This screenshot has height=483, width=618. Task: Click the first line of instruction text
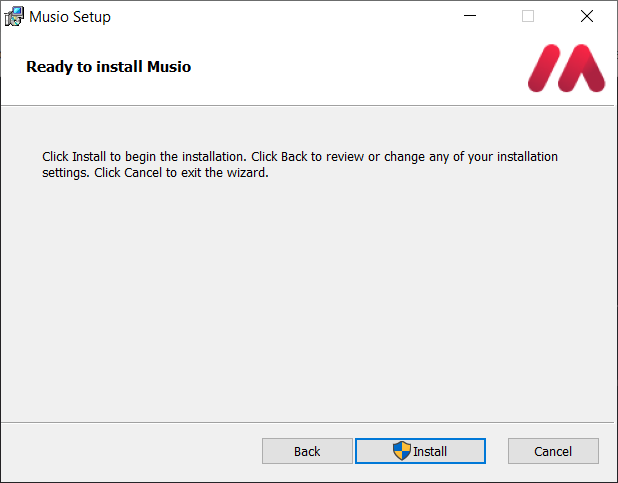pos(300,157)
